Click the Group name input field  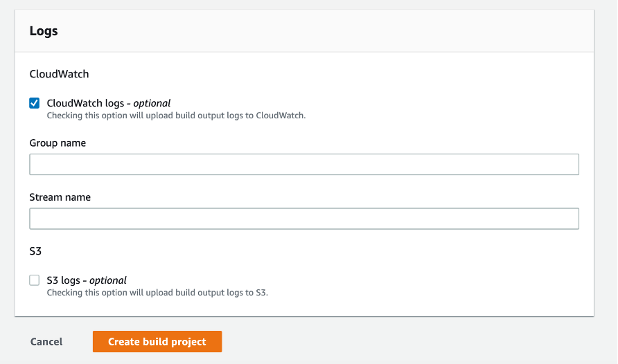303,165
